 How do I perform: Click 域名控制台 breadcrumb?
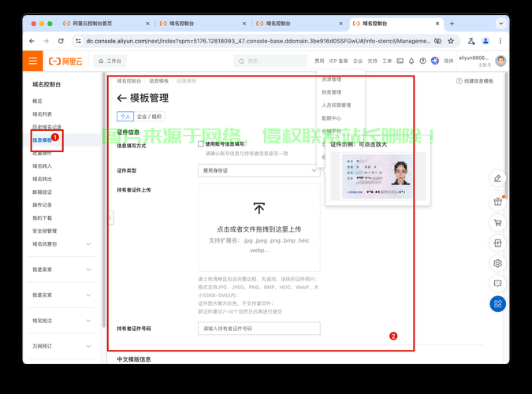coord(129,80)
